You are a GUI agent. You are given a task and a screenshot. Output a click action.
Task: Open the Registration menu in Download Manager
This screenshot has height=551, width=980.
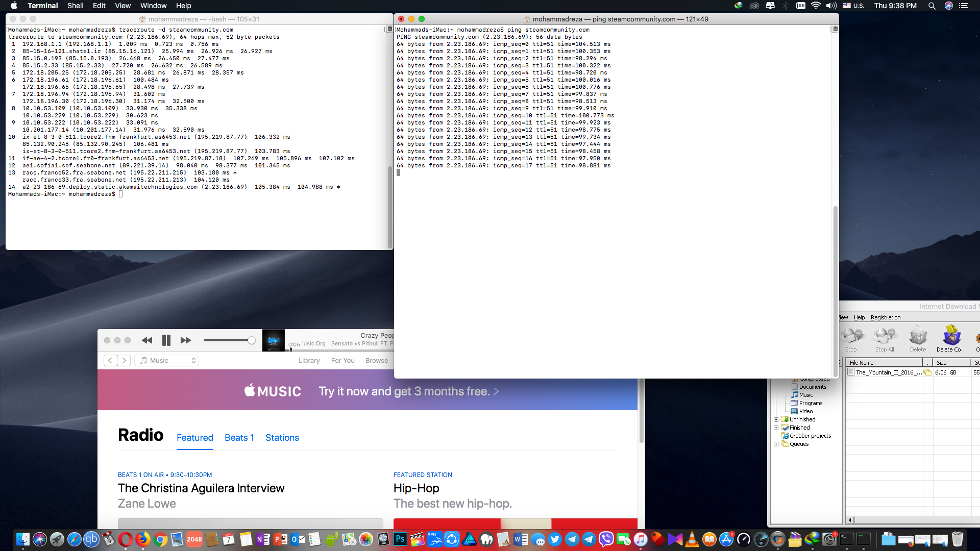(x=886, y=317)
